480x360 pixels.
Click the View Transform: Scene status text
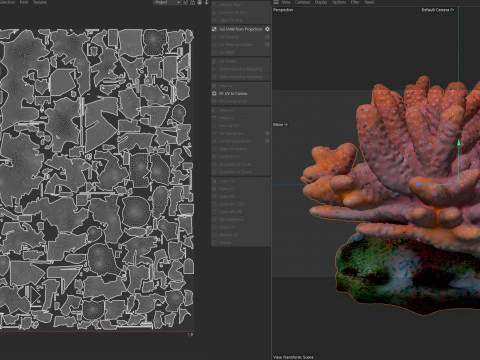point(293,357)
